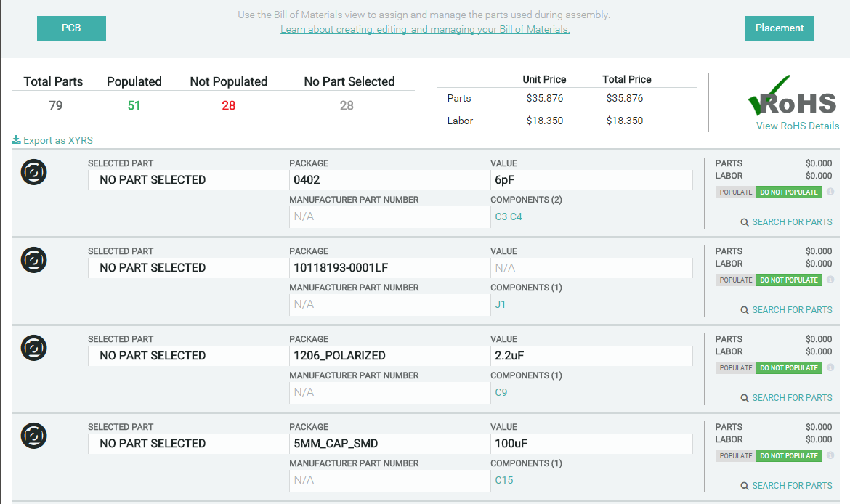Set the 6pF 0402 part to Populate
850x504 pixels.
tap(735, 192)
